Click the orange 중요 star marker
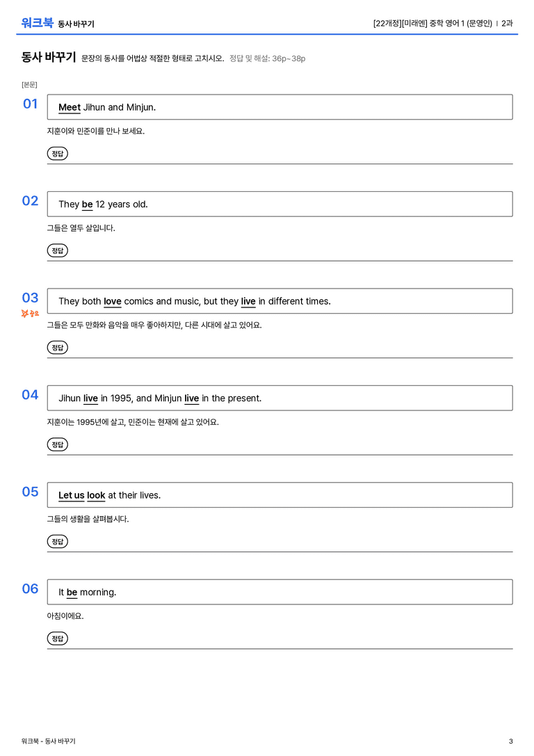Image resolution: width=534 pixels, height=756 pixels. [30, 314]
